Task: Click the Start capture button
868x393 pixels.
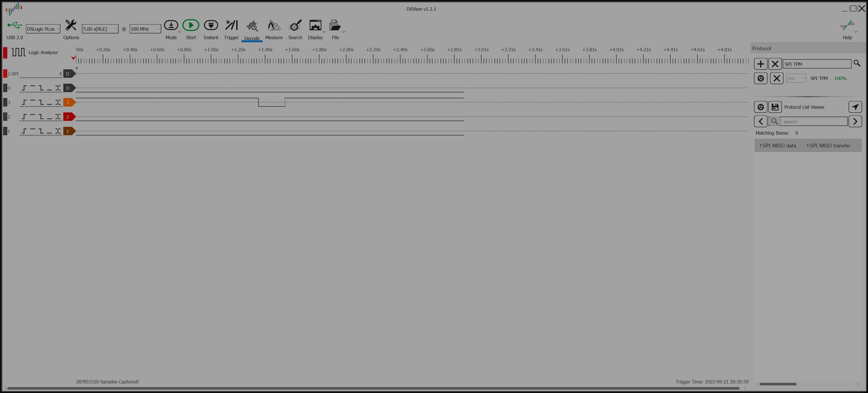Action: click(191, 26)
